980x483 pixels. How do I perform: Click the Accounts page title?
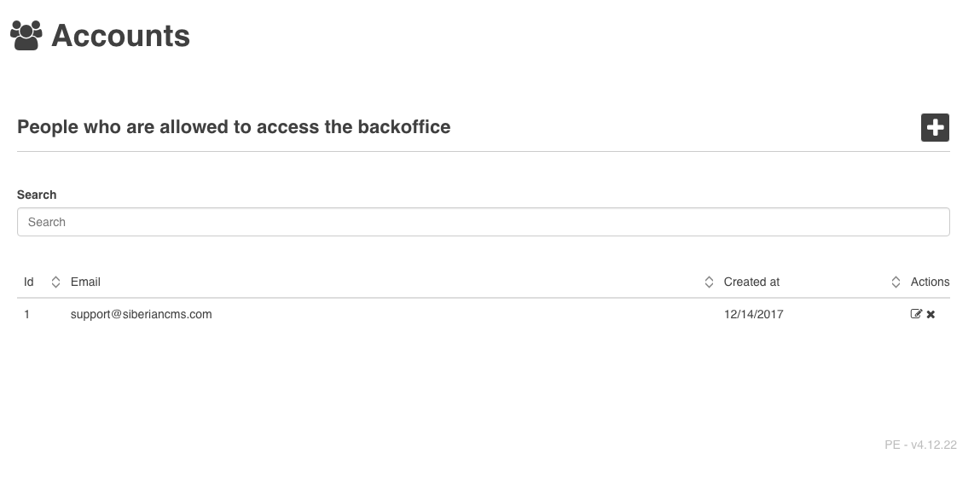tap(120, 36)
